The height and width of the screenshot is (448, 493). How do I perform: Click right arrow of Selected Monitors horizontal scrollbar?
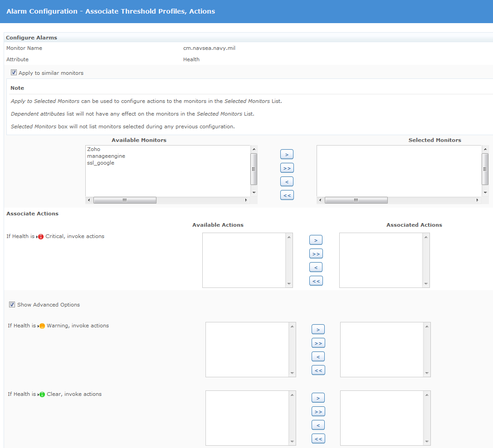click(x=477, y=200)
